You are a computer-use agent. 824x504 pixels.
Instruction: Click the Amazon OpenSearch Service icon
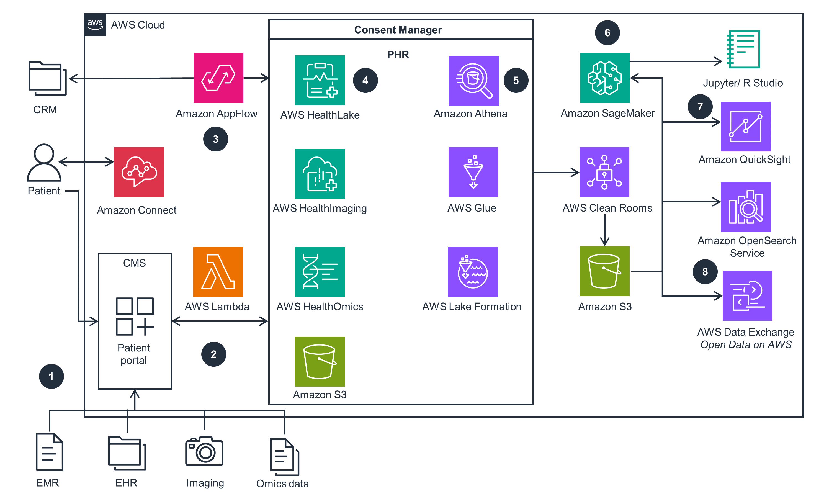click(746, 207)
